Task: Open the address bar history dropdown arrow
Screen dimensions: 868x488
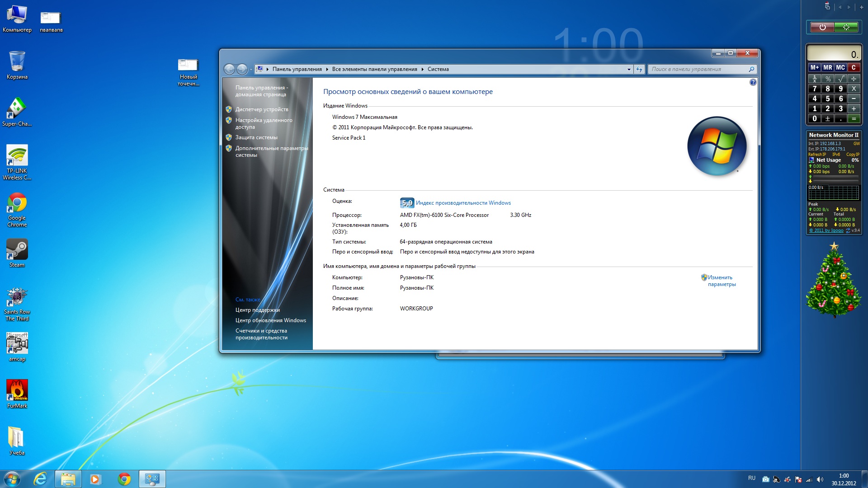Action: [x=629, y=69]
